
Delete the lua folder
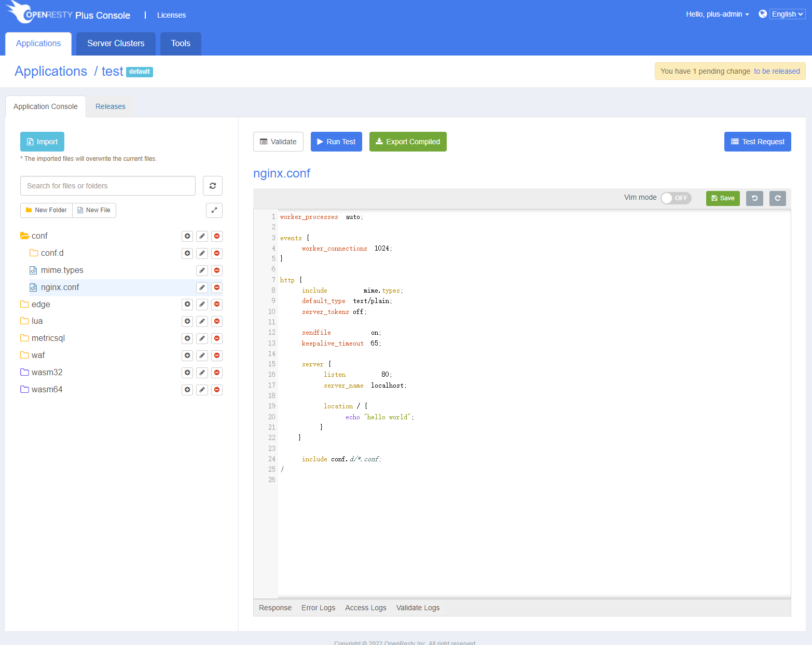[217, 321]
